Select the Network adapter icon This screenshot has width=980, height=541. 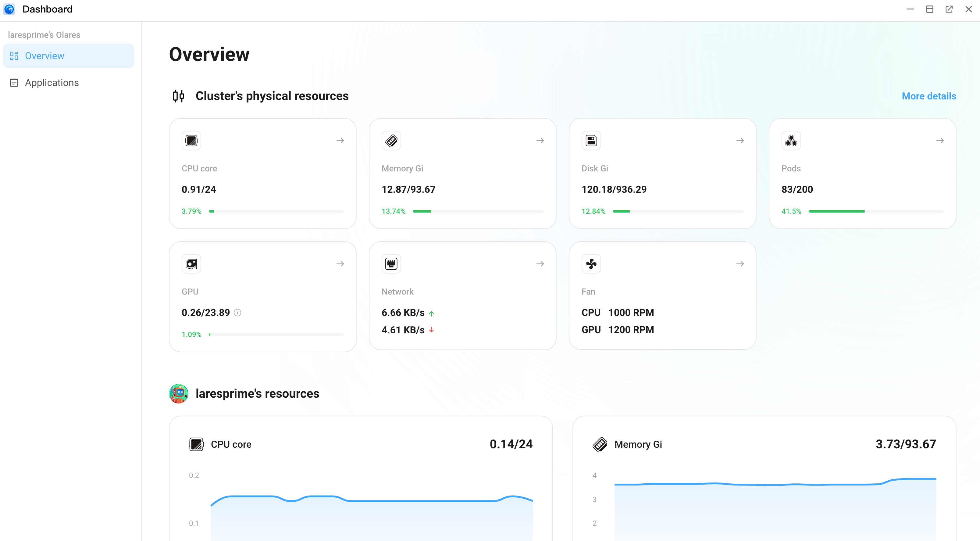coord(391,263)
